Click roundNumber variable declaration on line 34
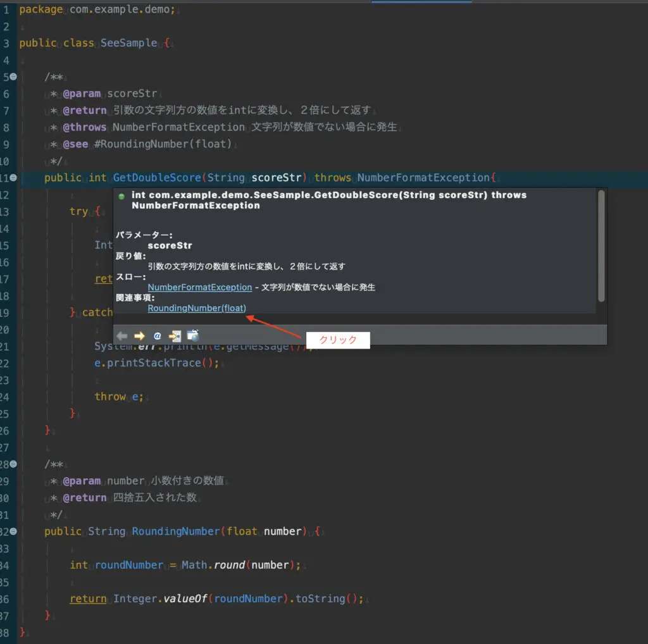648x644 pixels. click(x=129, y=565)
